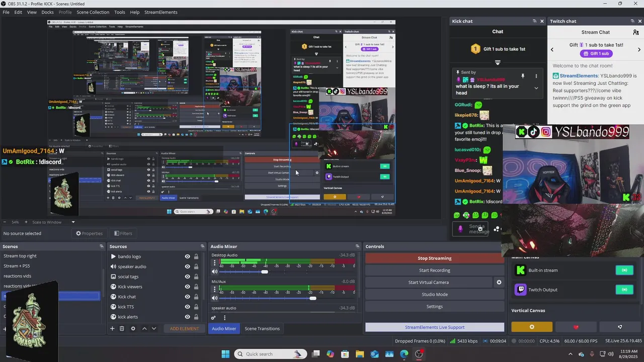Open the StreamElements menu
Viewport: 644px width, 362px height.
160,12
